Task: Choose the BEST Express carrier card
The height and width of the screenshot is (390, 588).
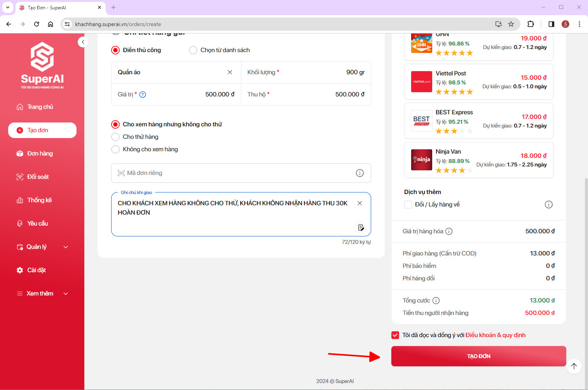Action: (x=479, y=121)
